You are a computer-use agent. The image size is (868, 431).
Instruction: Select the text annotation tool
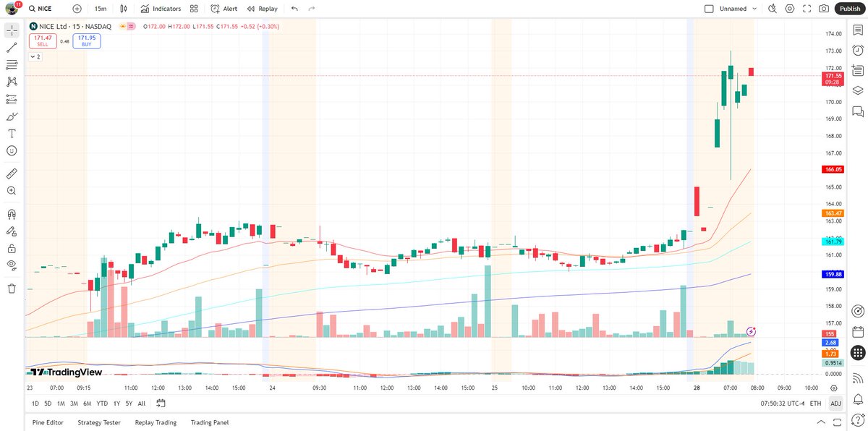click(12, 134)
